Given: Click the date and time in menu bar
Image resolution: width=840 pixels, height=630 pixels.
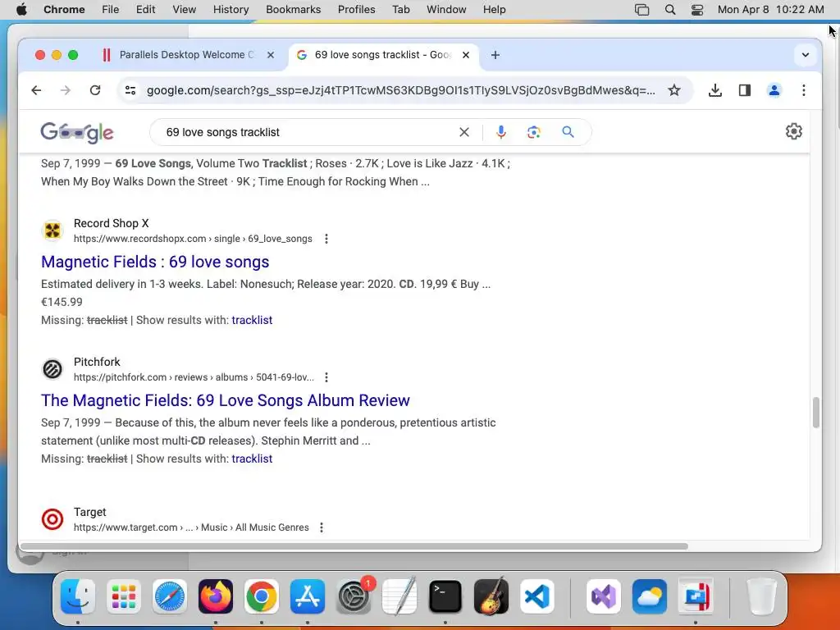Looking at the screenshot, I should click(770, 10).
